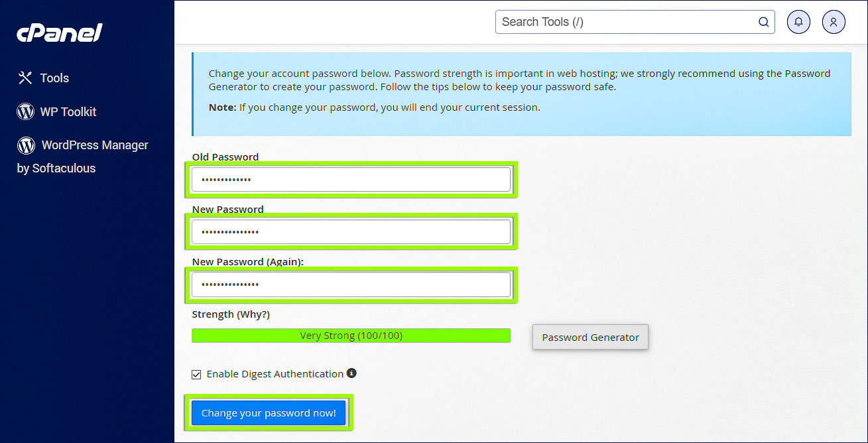Toggle Enable Digest Authentication checkbox
Screen dimensions: 868x443
[x=196, y=374]
